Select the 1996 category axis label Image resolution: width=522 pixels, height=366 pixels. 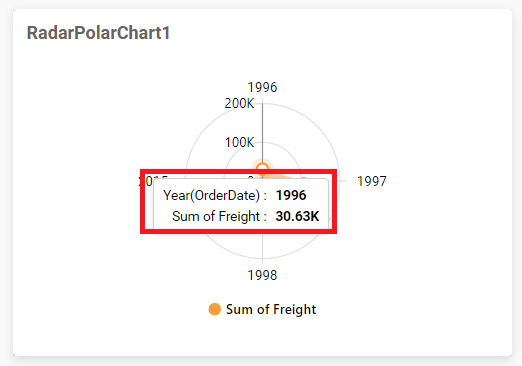click(262, 87)
